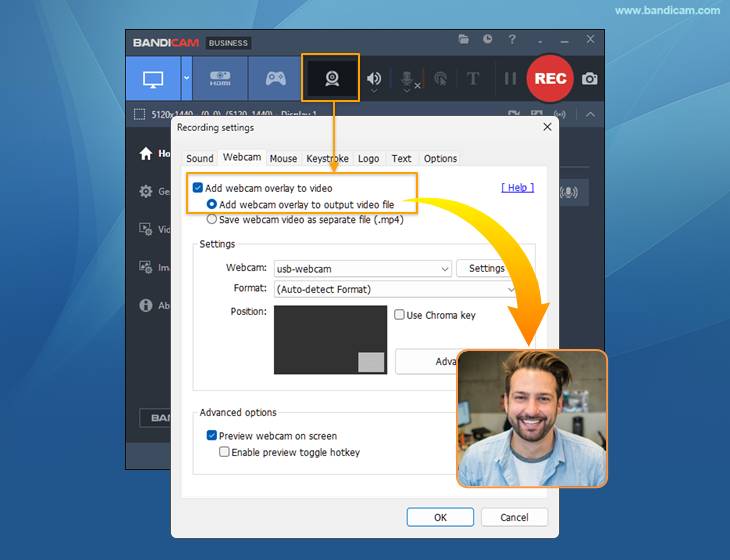The width and height of the screenshot is (730, 560).
Task: Switch to the Webcam tab
Action: (x=242, y=157)
